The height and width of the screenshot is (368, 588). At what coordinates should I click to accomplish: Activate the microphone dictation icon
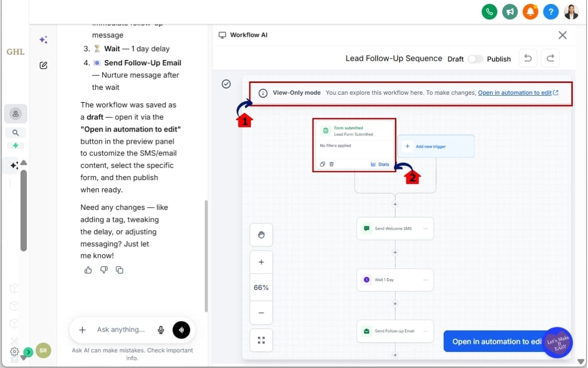coord(161,330)
